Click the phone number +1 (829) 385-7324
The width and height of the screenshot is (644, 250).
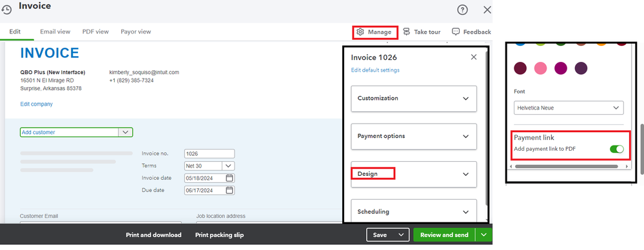[132, 81]
